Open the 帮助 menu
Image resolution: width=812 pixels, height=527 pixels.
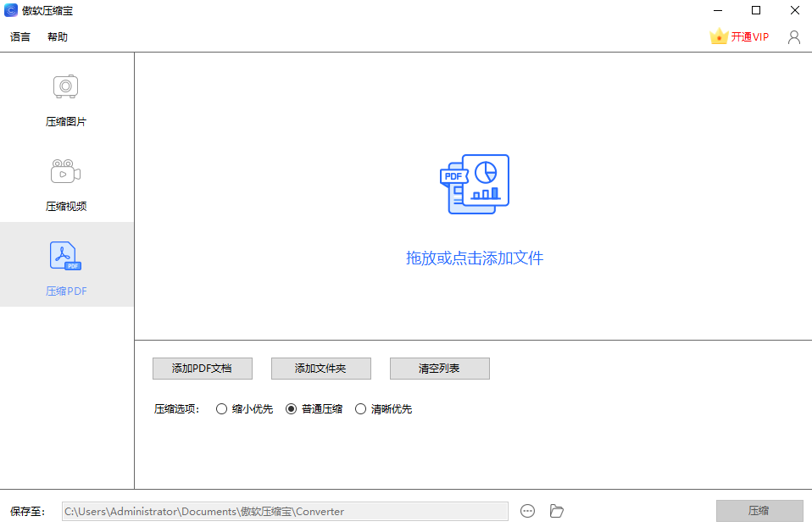pyautogui.click(x=58, y=36)
